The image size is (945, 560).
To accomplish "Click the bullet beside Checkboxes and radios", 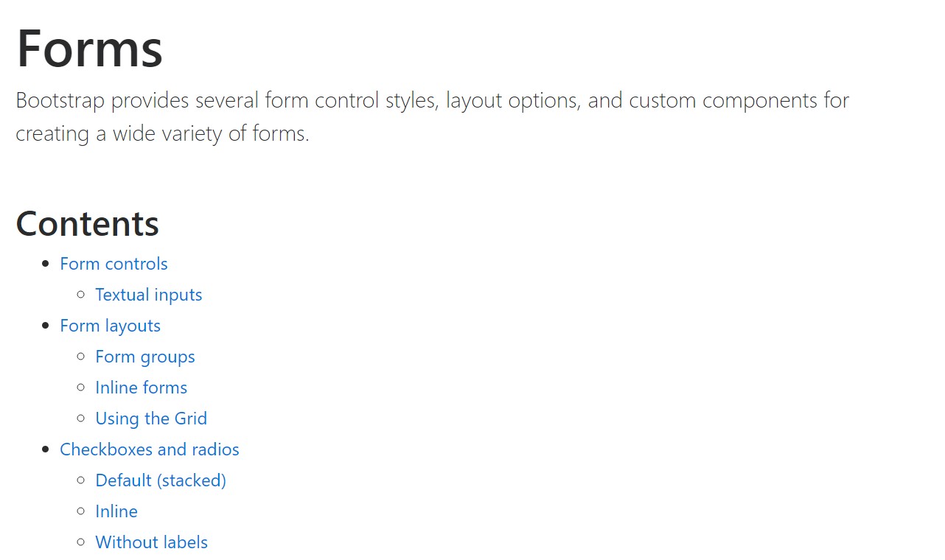I will [46, 449].
